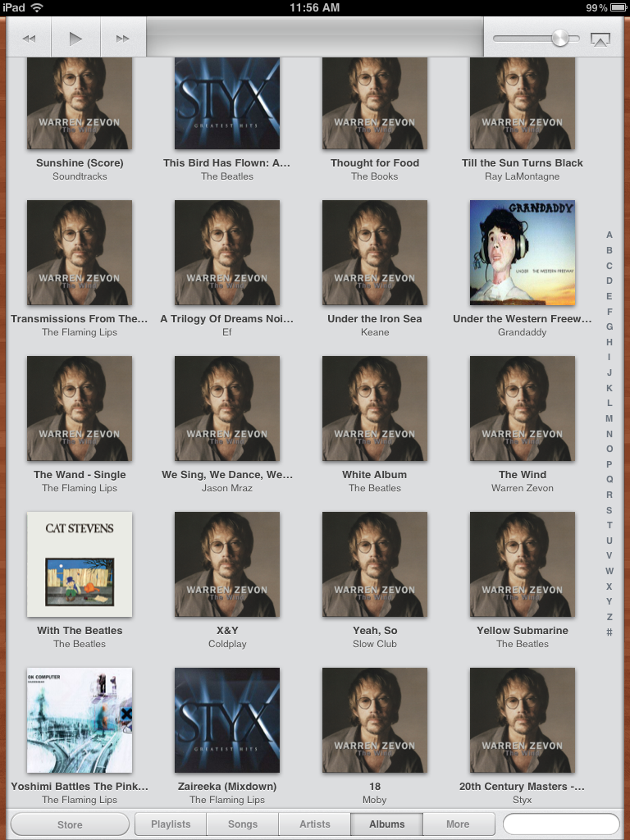Viewport: 630px width, 840px height.
Task: Tap the Keane artist label
Action: click(374, 332)
